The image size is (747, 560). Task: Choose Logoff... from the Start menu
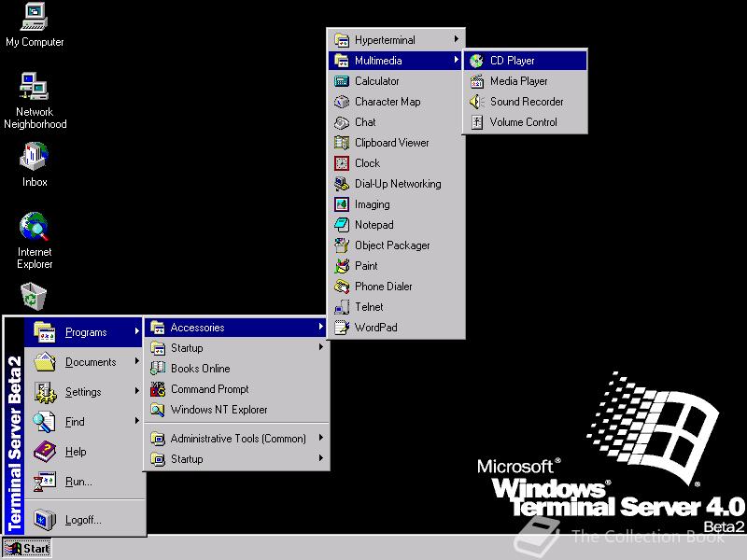point(85,520)
